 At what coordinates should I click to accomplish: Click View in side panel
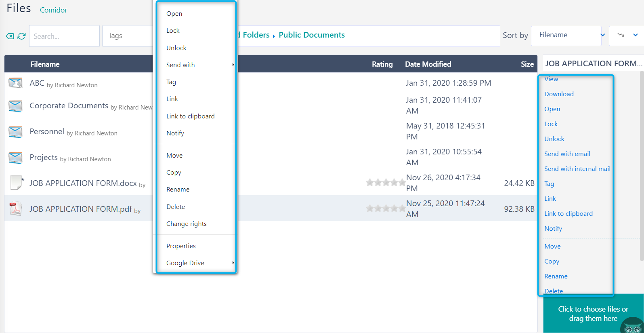[x=551, y=79]
